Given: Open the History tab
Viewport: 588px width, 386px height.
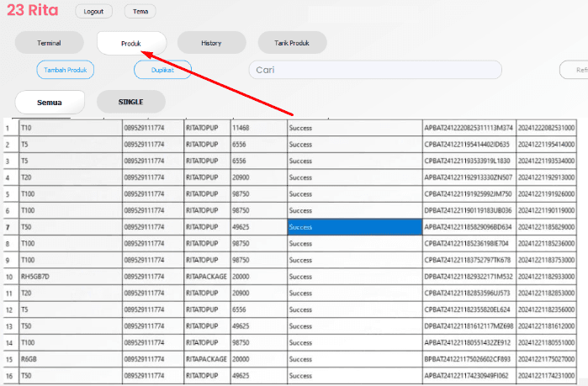Looking at the screenshot, I should pyautogui.click(x=211, y=43).
